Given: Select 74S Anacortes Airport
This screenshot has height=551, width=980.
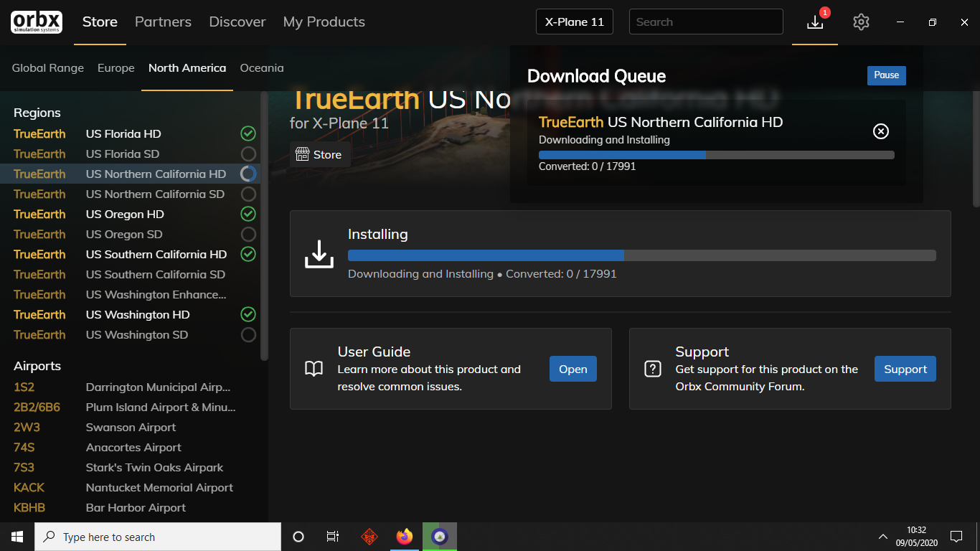Looking at the screenshot, I should (129, 447).
